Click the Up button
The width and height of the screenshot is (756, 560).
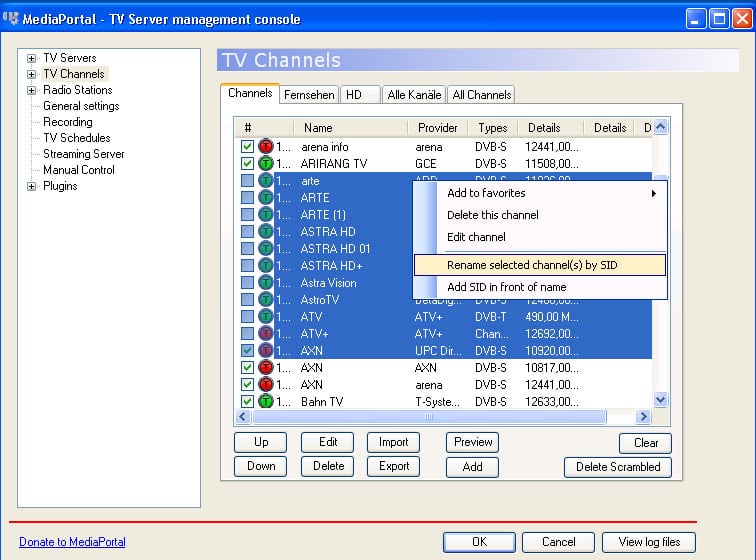(261, 442)
